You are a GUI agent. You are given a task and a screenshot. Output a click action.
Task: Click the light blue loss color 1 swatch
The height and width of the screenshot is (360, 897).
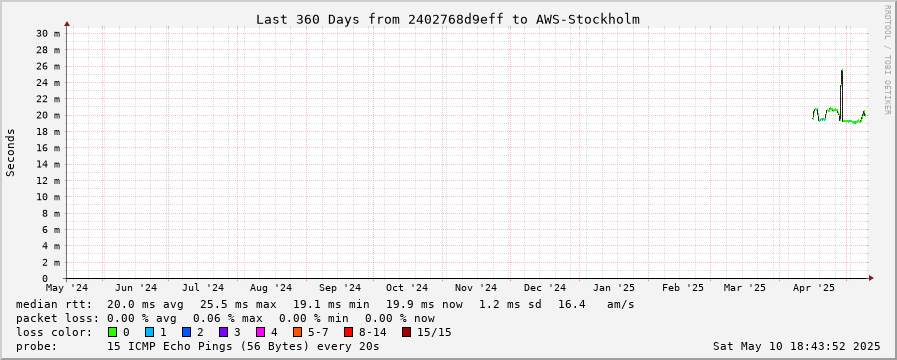[x=149, y=332]
